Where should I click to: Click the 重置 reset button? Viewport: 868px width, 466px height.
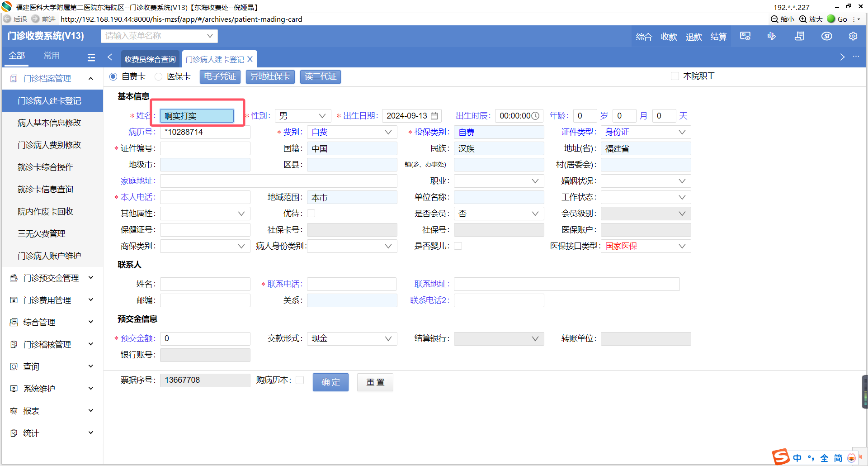[375, 382]
